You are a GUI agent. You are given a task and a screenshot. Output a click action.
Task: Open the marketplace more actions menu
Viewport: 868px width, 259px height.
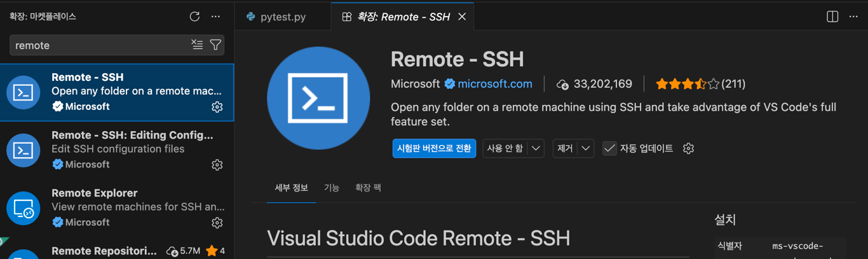click(x=215, y=17)
